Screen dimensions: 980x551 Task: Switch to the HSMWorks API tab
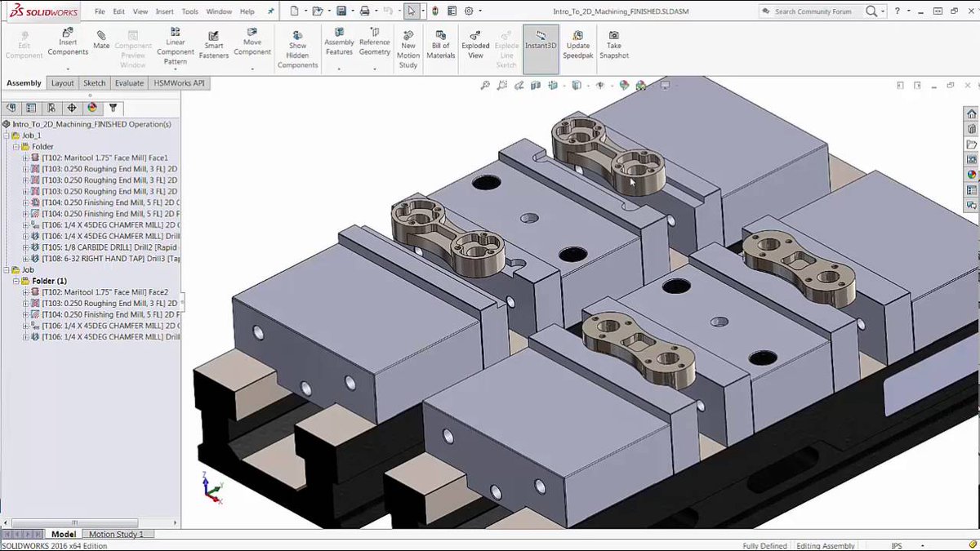click(180, 83)
